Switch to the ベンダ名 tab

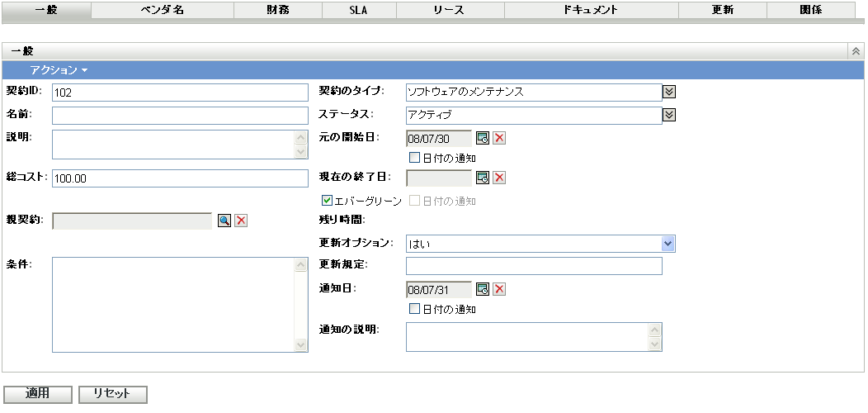tap(163, 10)
